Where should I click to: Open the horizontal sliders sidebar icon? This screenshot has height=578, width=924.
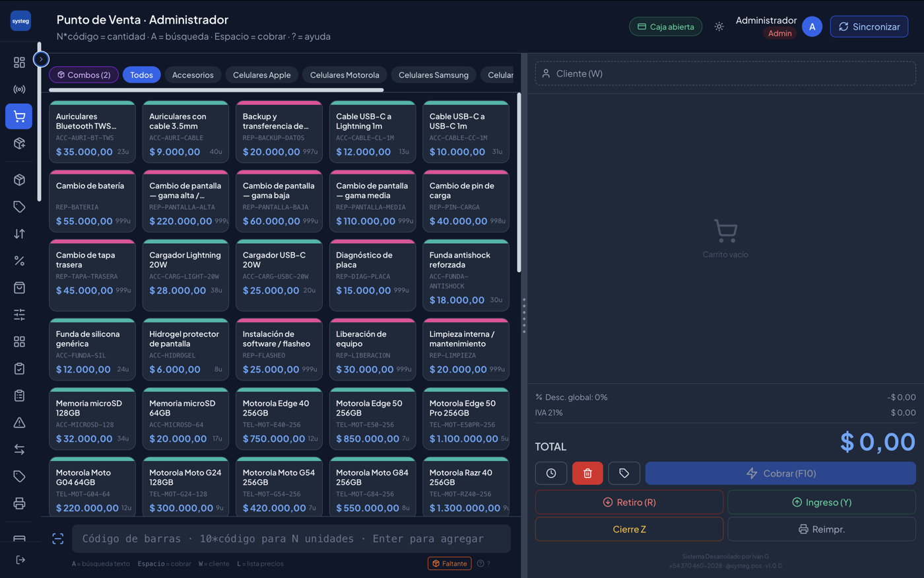pos(19,314)
